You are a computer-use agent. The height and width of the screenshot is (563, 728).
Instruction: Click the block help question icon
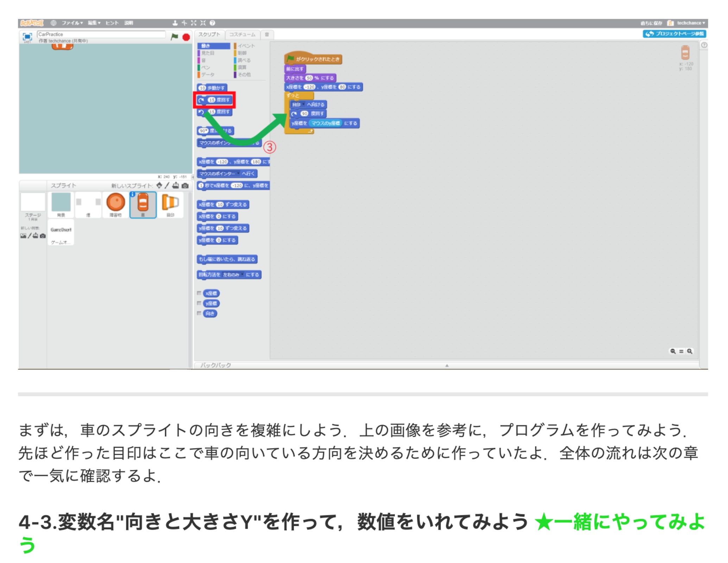point(212,23)
